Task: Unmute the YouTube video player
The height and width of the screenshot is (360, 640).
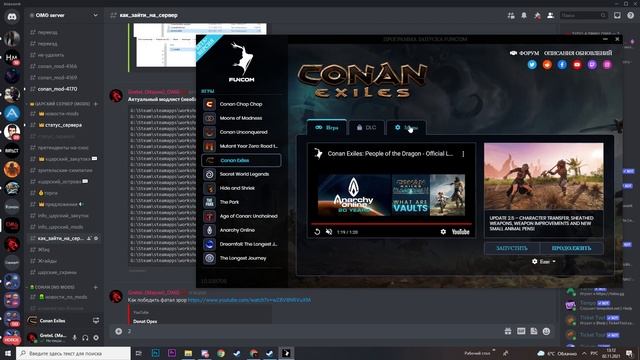Action: point(329,232)
